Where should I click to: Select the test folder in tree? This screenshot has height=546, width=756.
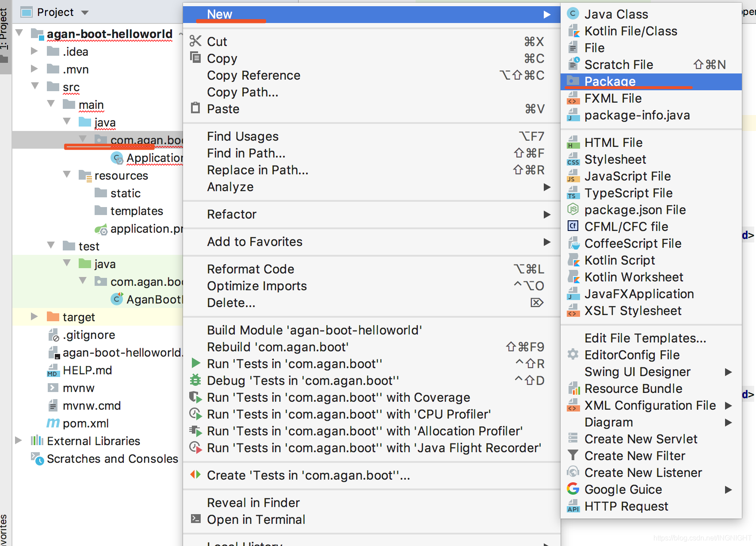point(89,246)
